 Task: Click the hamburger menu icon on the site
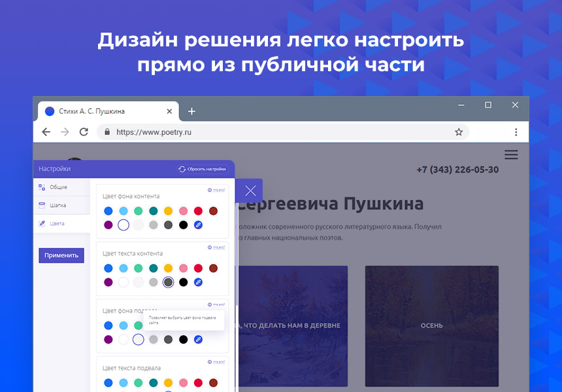pos(511,155)
